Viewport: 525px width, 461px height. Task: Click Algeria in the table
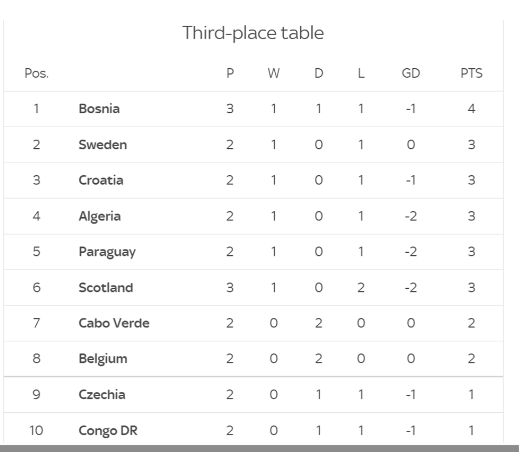tap(99, 216)
